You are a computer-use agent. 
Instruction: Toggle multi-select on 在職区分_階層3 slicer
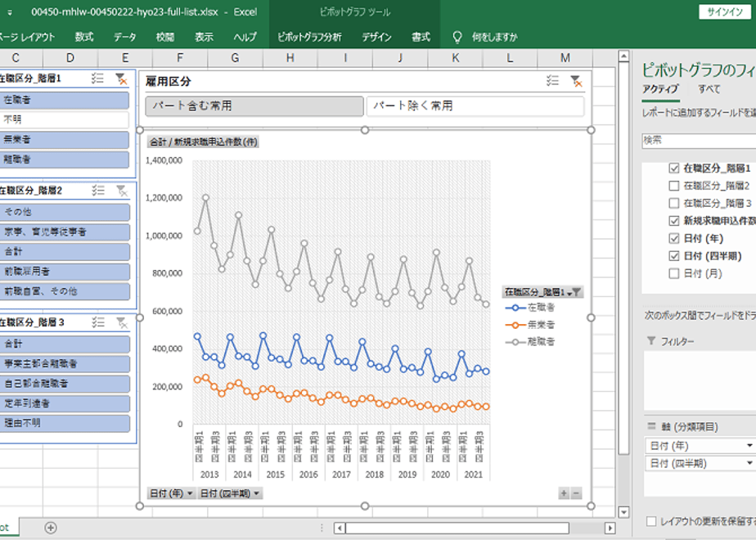pyautogui.click(x=97, y=322)
